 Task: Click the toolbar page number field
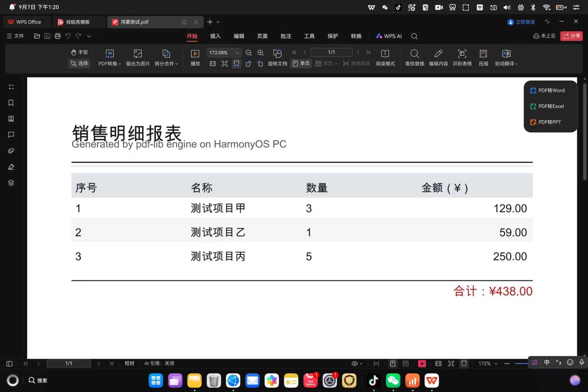pos(331,52)
